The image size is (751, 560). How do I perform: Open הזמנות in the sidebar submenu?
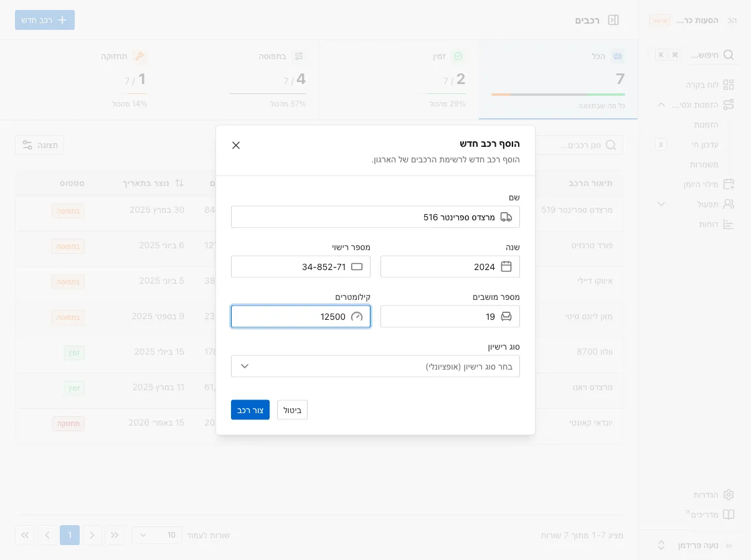point(706,124)
